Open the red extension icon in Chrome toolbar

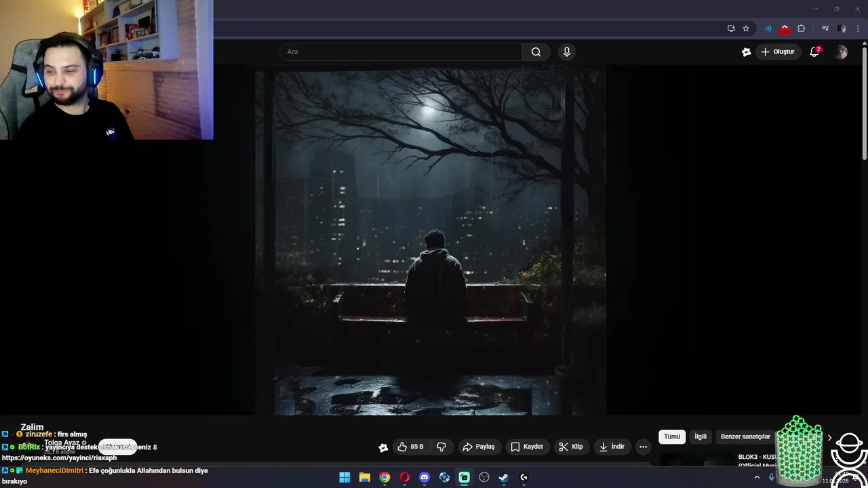tap(785, 29)
